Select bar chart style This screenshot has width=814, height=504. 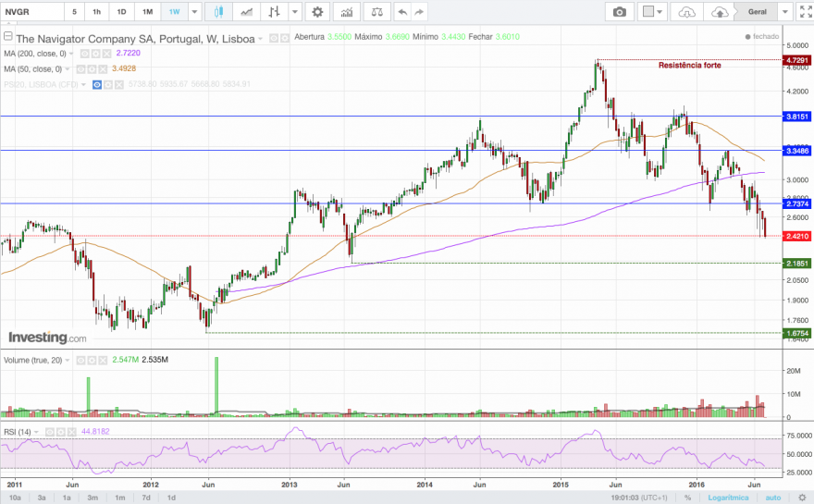(274, 11)
